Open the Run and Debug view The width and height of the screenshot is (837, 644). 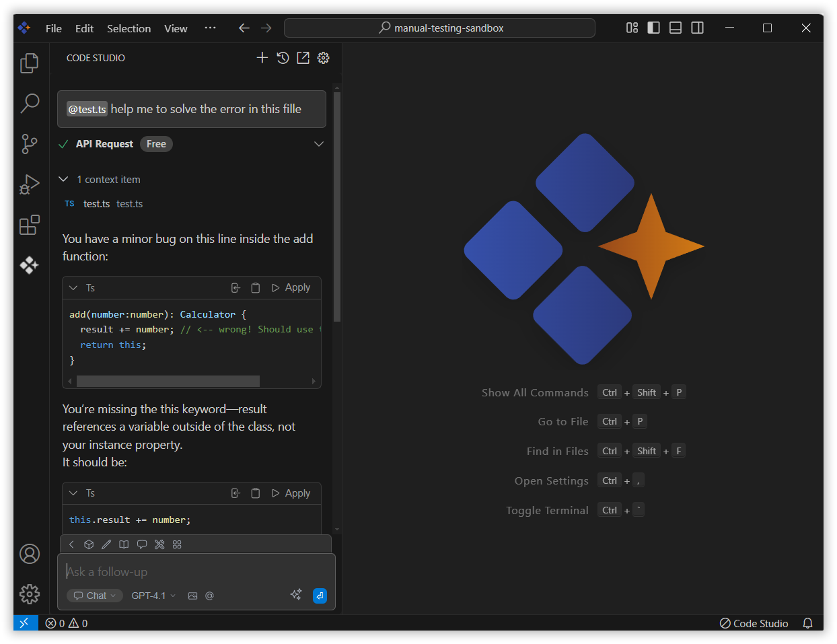29,184
